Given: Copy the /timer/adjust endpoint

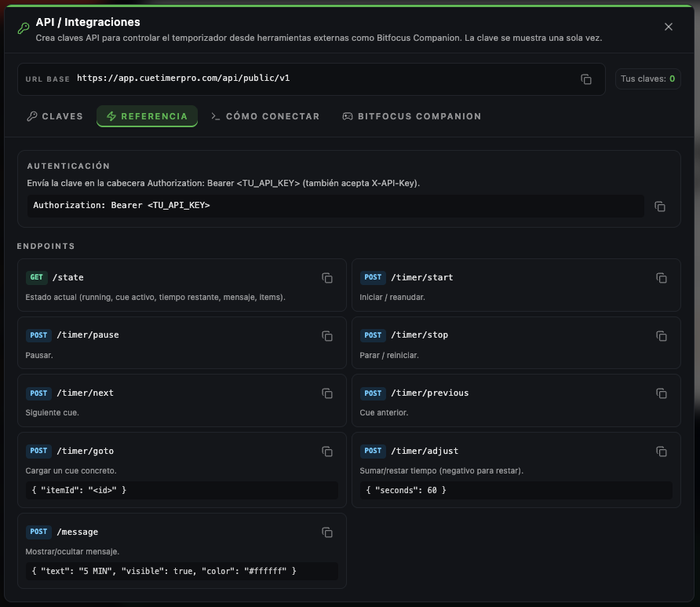Looking at the screenshot, I should (662, 451).
